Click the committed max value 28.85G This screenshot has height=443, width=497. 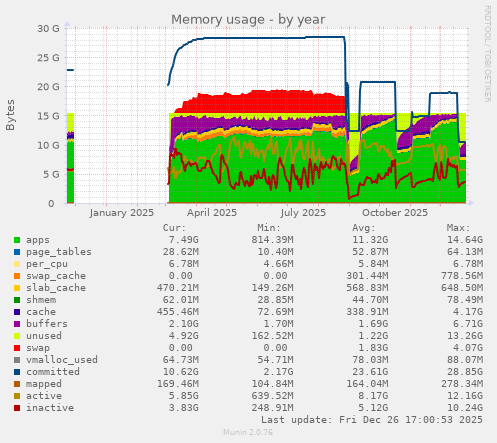465,372
